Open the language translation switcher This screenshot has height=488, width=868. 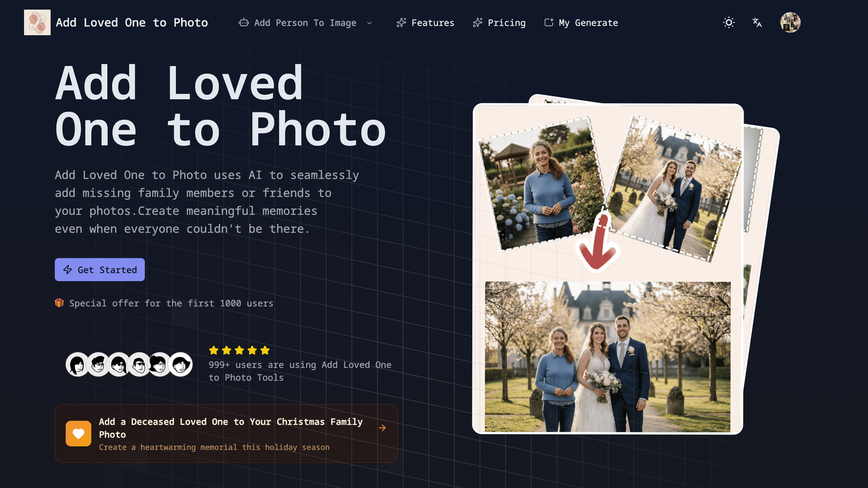click(757, 22)
